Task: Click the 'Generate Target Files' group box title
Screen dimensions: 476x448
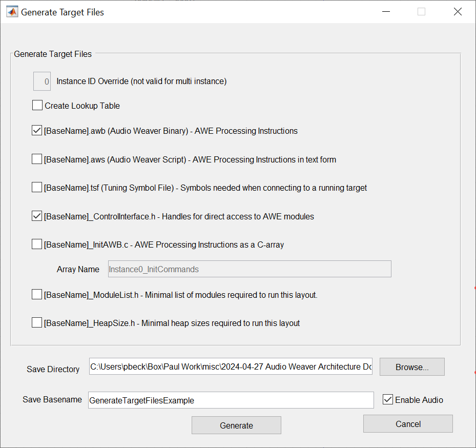Action: [53, 54]
